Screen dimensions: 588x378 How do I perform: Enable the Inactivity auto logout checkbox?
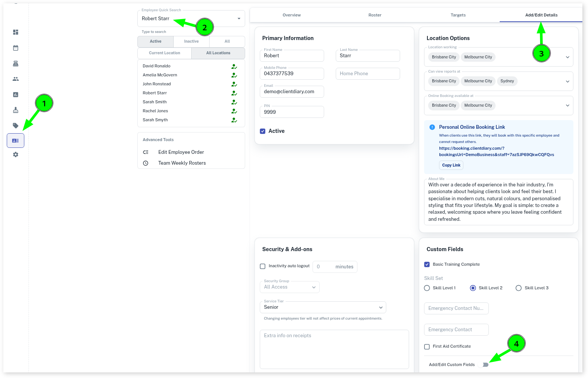point(263,266)
